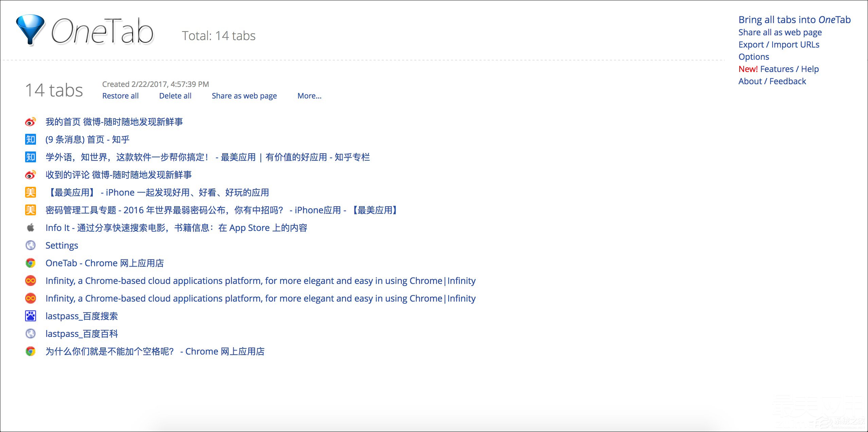Click the Baidu paw icon beside lastpass_百度搜索

[x=31, y=316]
